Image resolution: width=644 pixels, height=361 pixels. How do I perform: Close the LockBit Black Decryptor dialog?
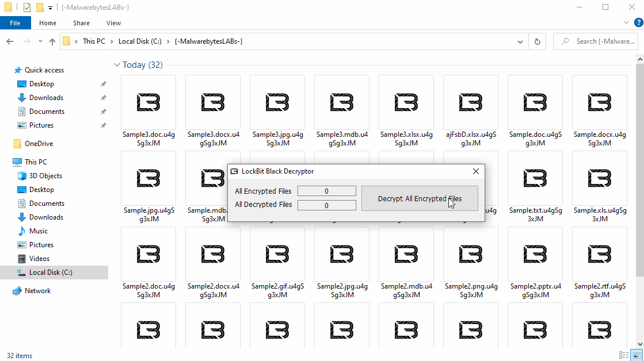pyautogui.click(x=475, y=171)
